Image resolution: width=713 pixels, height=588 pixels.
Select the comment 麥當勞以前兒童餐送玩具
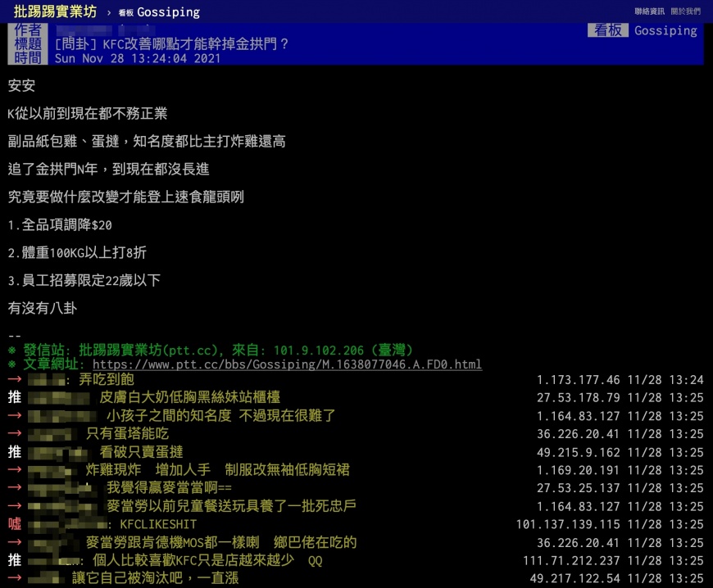tap(231, 506)
